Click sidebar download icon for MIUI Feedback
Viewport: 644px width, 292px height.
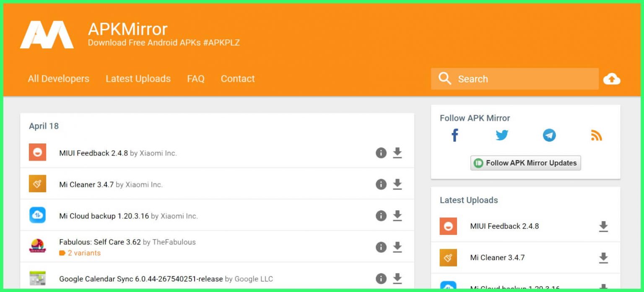(x=604, y=227)
